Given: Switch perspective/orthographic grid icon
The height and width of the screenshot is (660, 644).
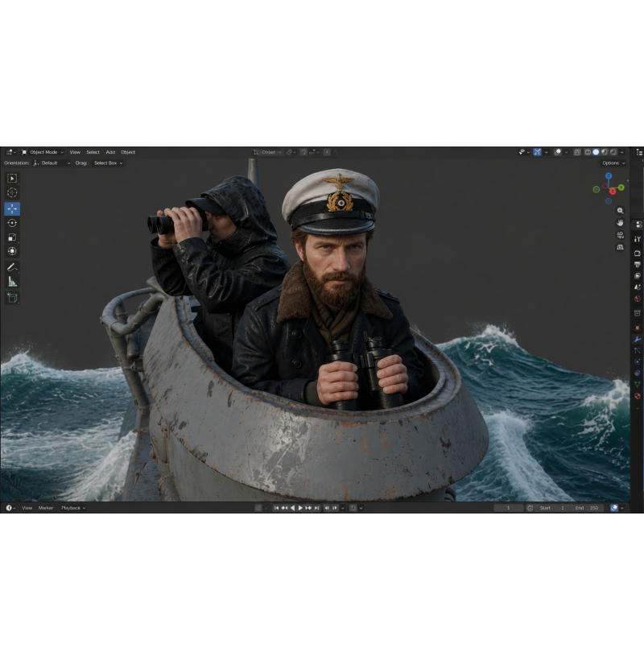Looking at the screenshot, I should [620, 247].
